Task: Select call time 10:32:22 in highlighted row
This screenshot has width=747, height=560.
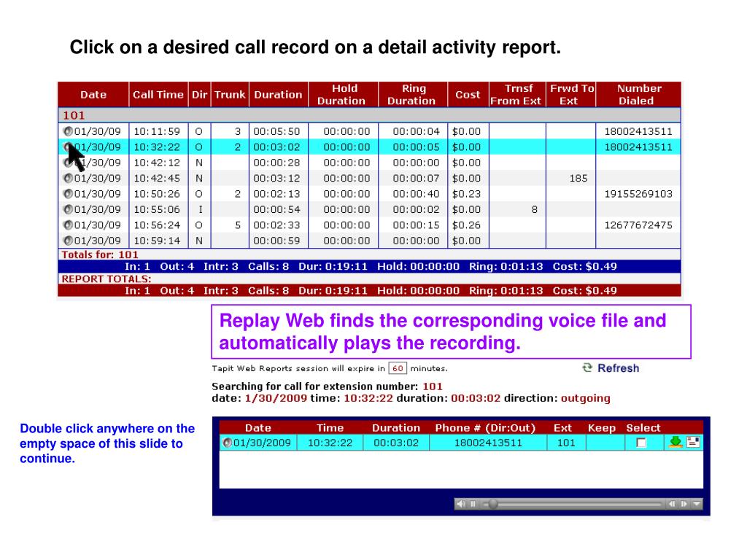Action: tap(157, 147)
